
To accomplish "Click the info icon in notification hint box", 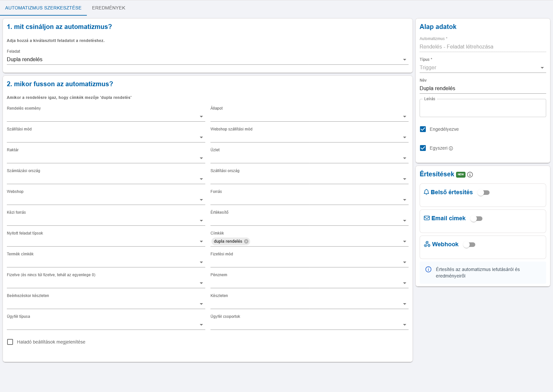I will click(x=428, y=269).
